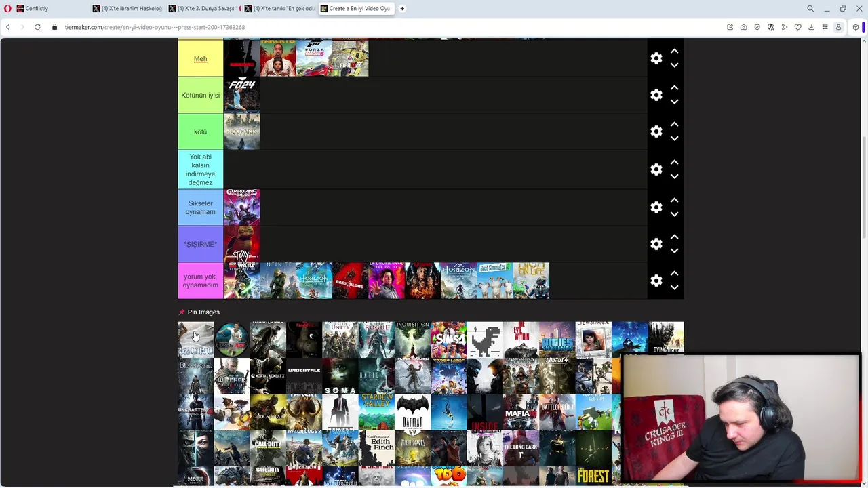This screenshot has height=488, width=868.
Task: Take a snapshot with camera icon
Action: [x=744, y=27]
